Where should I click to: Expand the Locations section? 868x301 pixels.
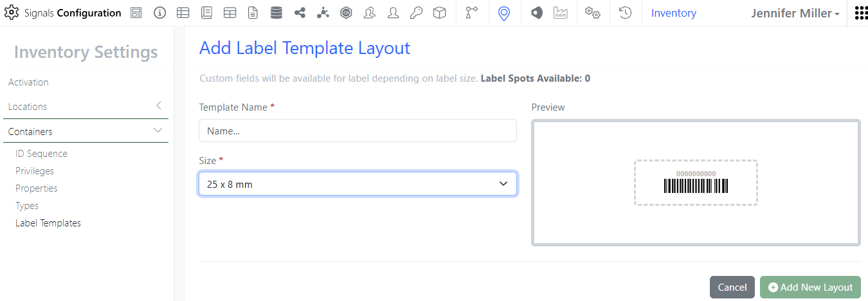tap(158, 106)
